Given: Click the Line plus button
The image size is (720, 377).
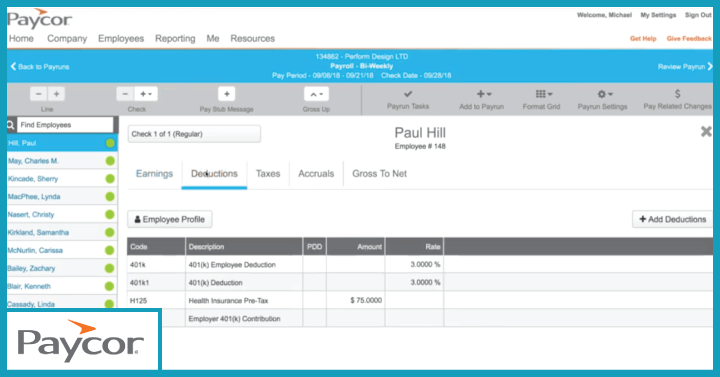Looking at the screenshot, I should [56, 94].
